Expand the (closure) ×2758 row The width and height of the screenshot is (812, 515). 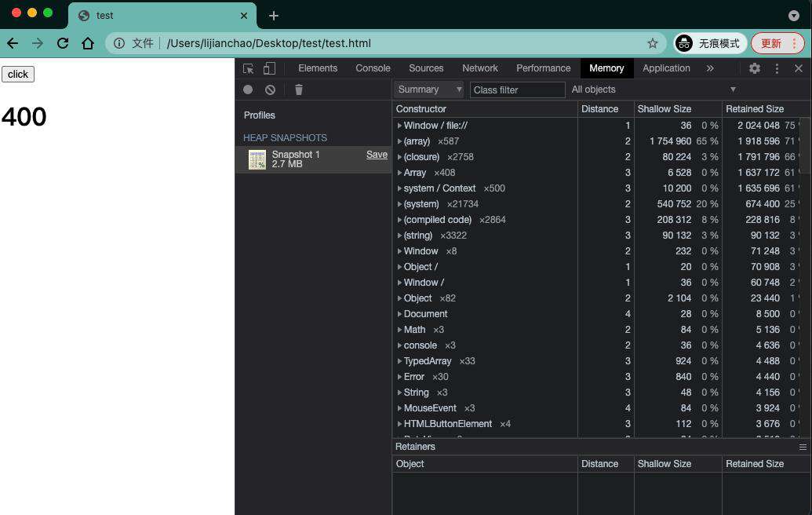pyautogui.click(x=399, y=156)
